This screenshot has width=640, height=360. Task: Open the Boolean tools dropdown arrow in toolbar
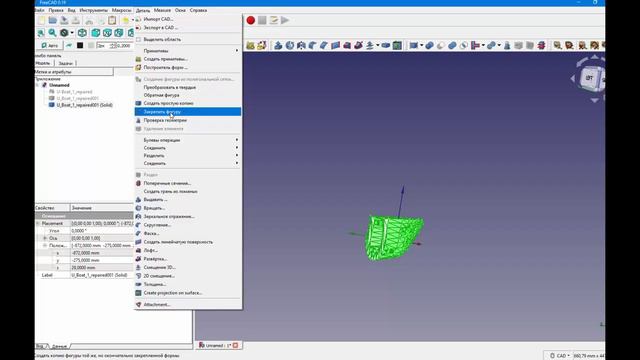coord(421,45)
